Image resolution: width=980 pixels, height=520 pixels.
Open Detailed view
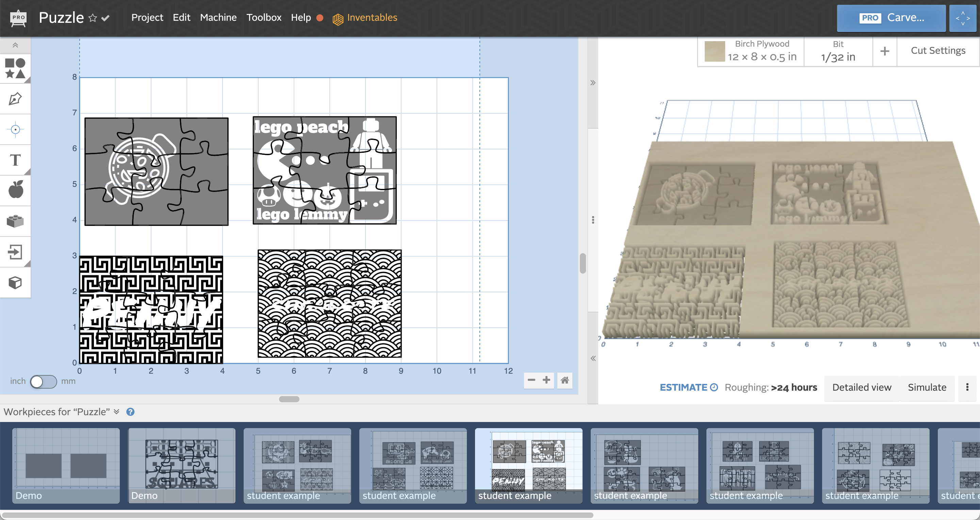(862, 388)
